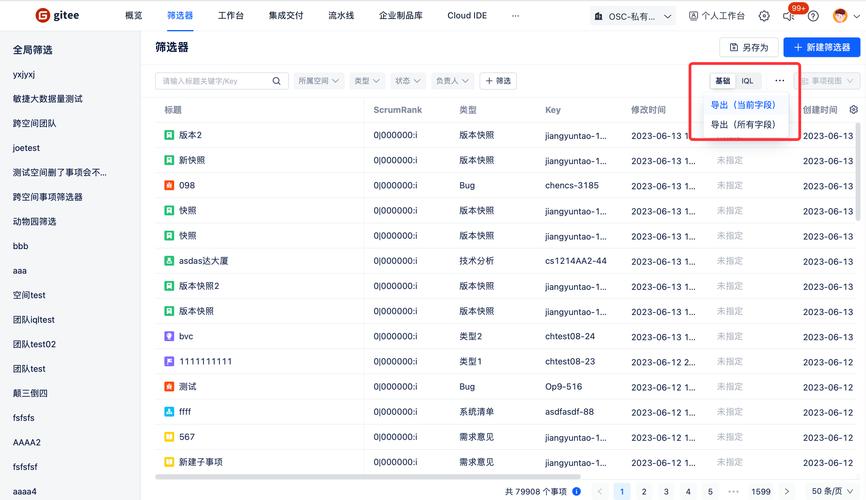
Task: Click the purple icon of row bvc
Action: [169, 336]
